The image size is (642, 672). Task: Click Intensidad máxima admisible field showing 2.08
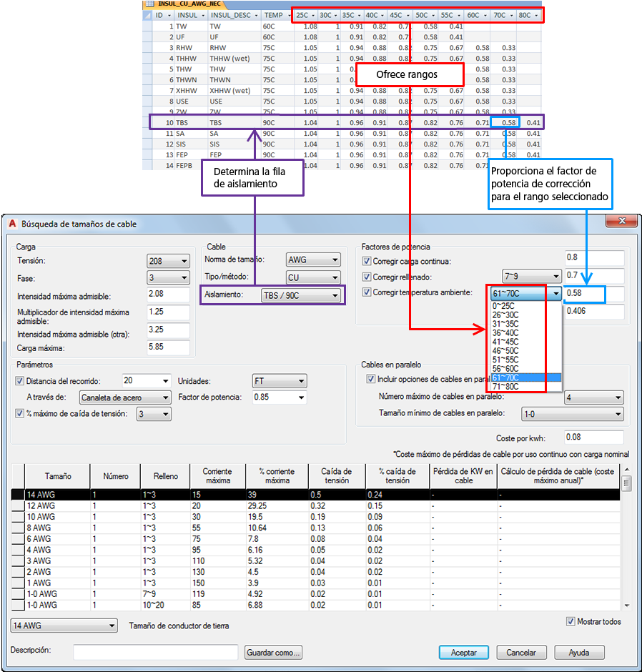point(168,294)
